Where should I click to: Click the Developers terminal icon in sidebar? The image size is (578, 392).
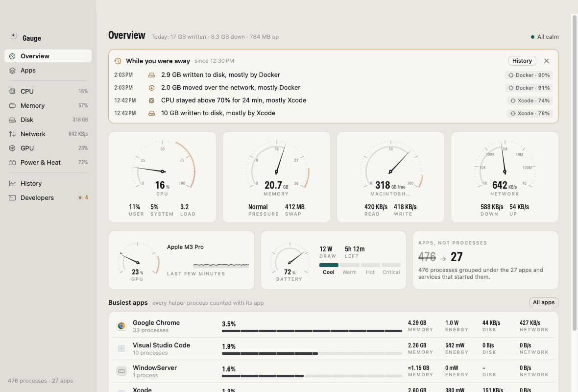tap(12, 197)
